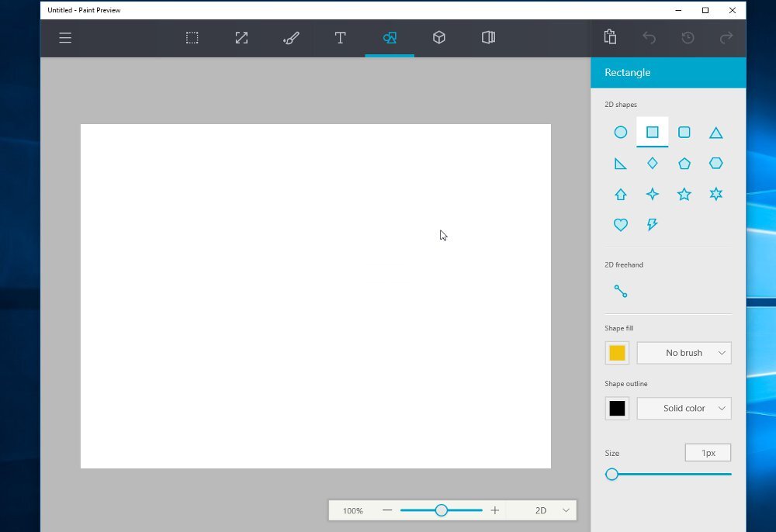Image resolution: width=776 pixels, height=532 pixels.
Task: Open the 2D view mode dropdown
Action: [551, 510]
